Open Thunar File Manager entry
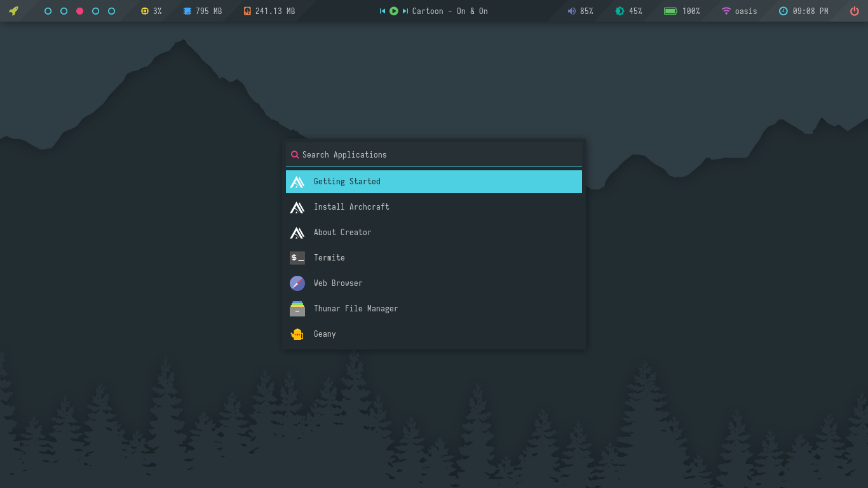The width and height of the screenshot is (868, 488). click(x=434, y=309)
